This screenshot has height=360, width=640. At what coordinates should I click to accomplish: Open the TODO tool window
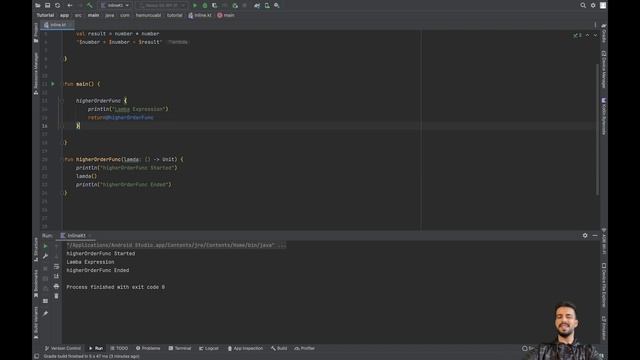(119, 348)
